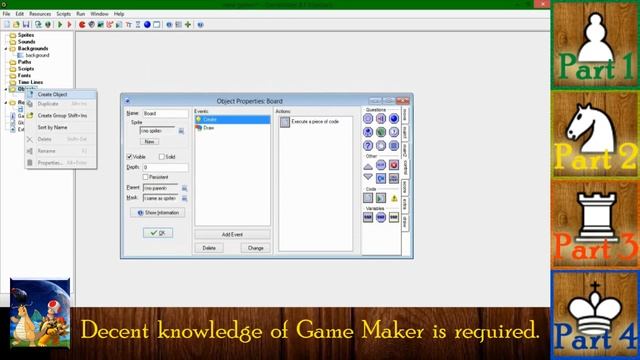Create a sprite with red Pac-Man icon

[x=82, y=24]
